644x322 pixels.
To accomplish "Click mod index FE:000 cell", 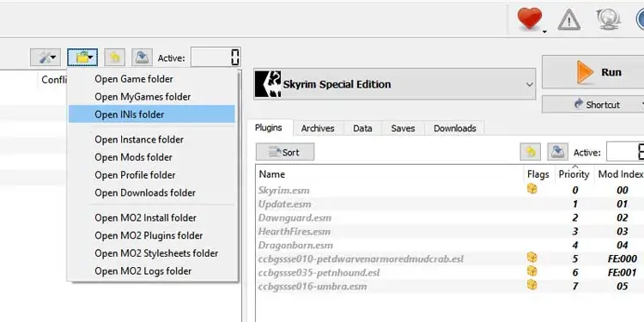I will (x=623, y=258).
